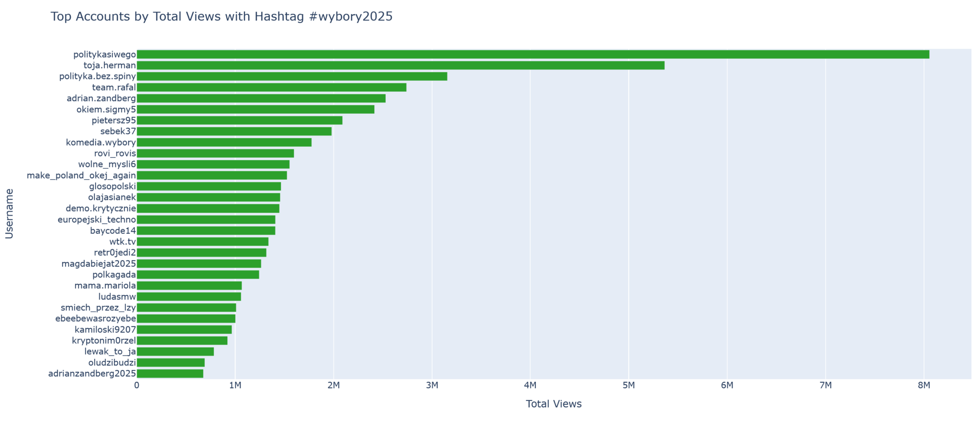Select the adrianzandberg2025 bar
Viewport: 980px width, 423px height.
(x=170, y=373)
